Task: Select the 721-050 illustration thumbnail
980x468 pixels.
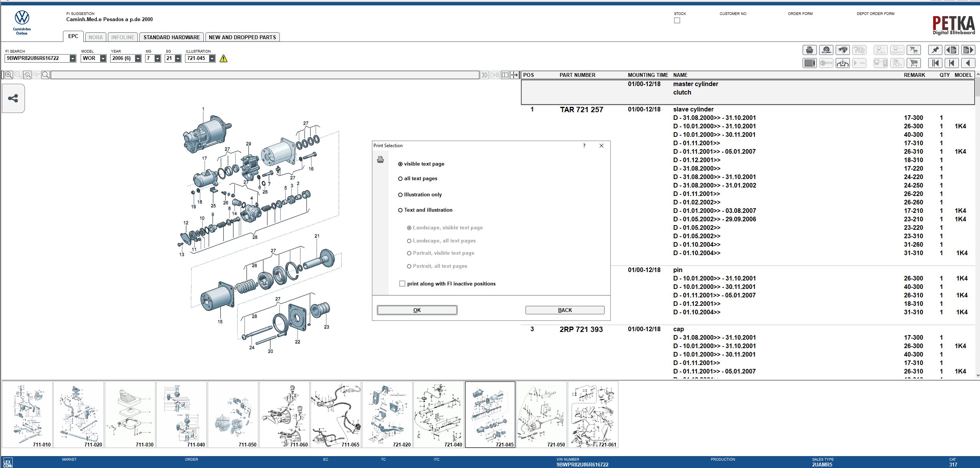Action: pyautogui.click(x=542, y=415)
